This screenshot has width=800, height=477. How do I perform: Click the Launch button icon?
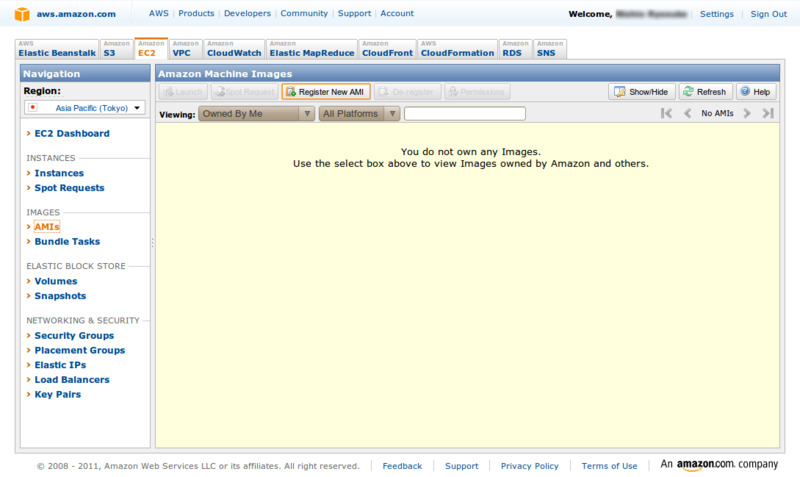[168, 92]
